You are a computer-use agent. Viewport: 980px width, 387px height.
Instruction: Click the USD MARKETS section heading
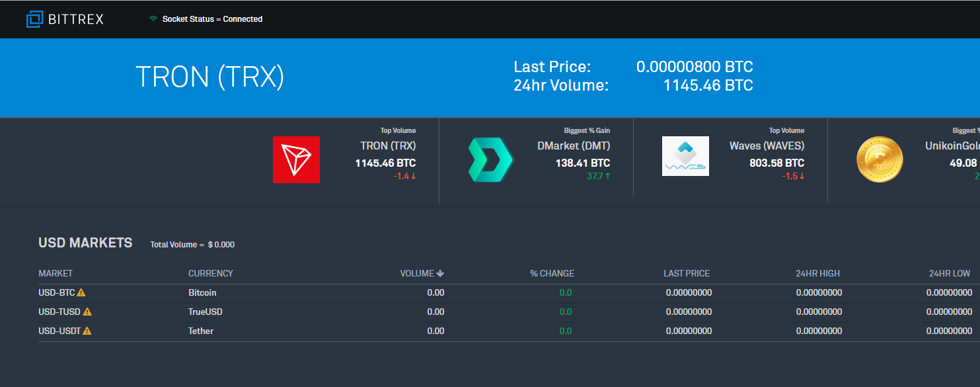(x=85, y=243)
